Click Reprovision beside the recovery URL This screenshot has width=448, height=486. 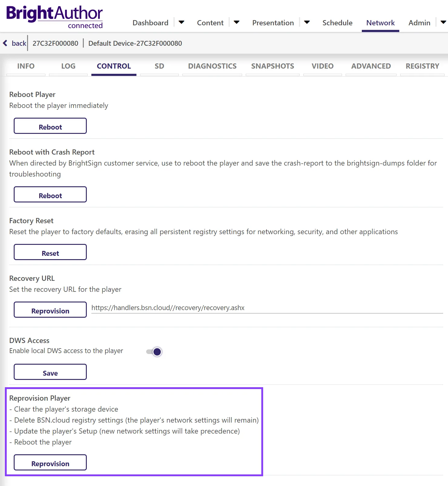50,310
